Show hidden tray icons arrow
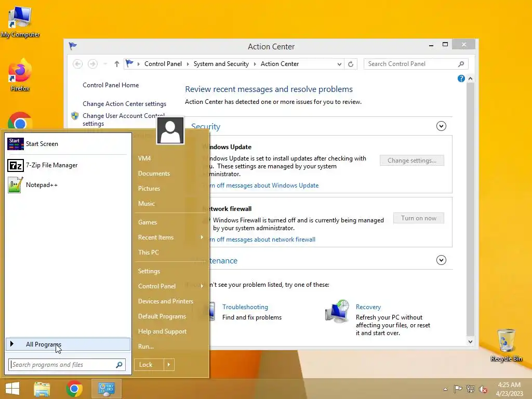 [x=445, y=389]
